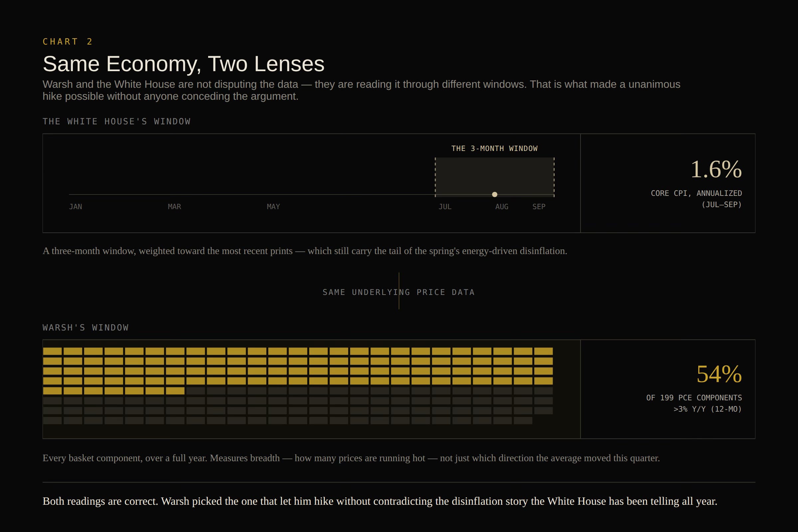Screen dimensions: 798x532
Task: Click the MAR axis label
Action: tap(174, 206)
